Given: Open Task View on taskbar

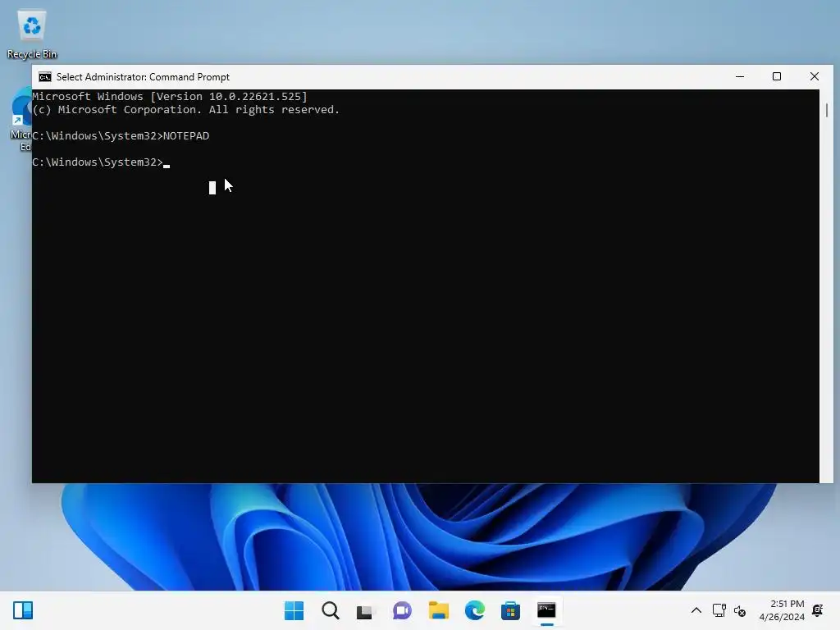Looking at the screenshot, I should point(365,610).
